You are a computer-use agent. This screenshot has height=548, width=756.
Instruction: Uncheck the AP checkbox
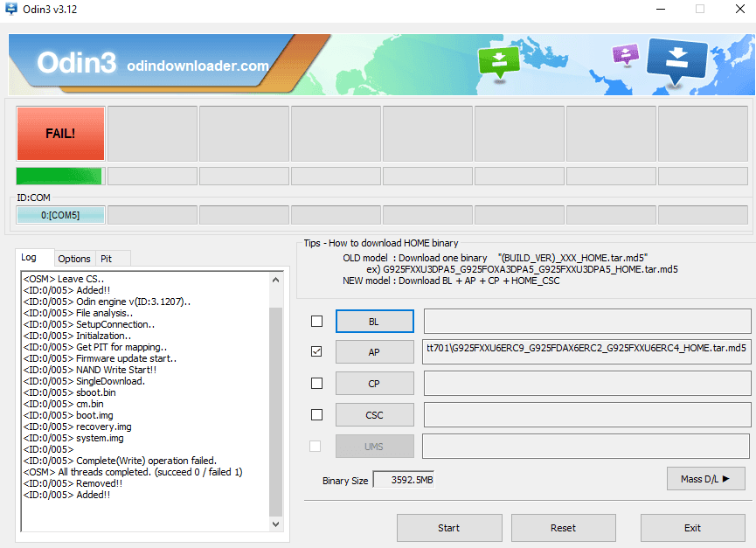point(316,352)
